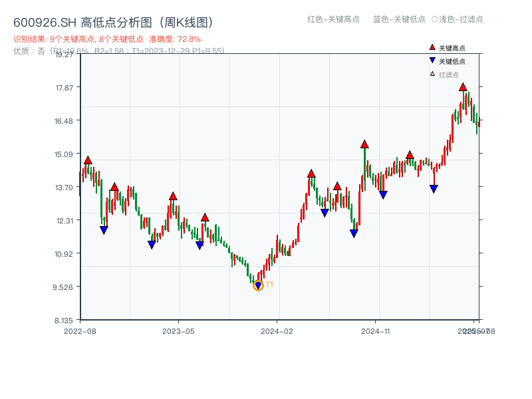Select the orange-circled T1 key-low marker
Viewport: 532px width, 399px height.
coord(258,286)
